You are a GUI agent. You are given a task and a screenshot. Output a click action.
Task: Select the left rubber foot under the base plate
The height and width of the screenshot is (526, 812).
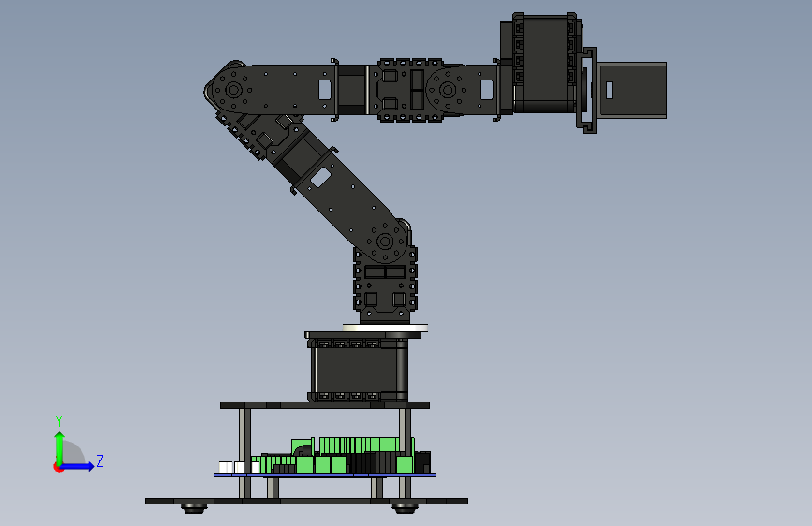pos(194,508)
